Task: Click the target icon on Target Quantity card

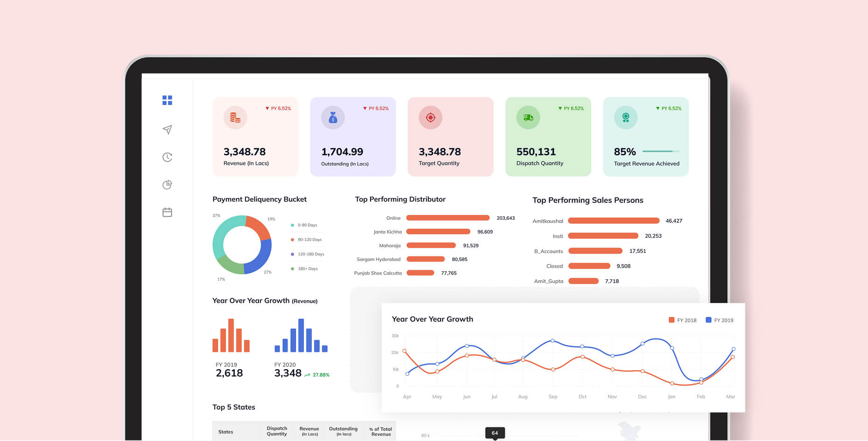Action: [x=430, y=117]
